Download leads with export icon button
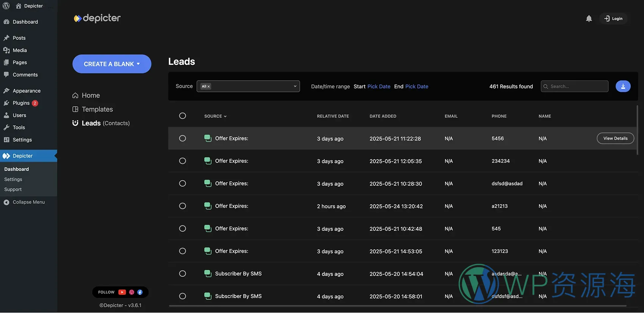Viewport: 644px width, 313px height. 623,86
